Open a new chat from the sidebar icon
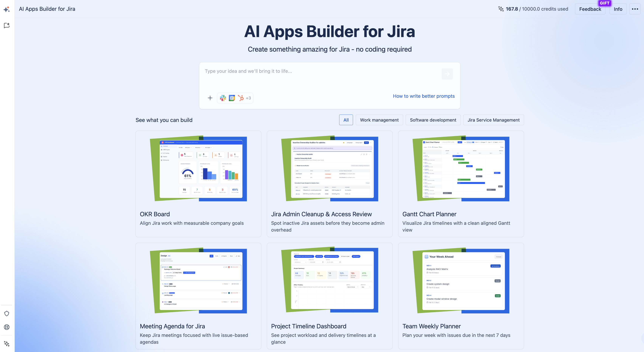Screen dimensions: 644x352 pyautogui.click(x=7, y=25)
